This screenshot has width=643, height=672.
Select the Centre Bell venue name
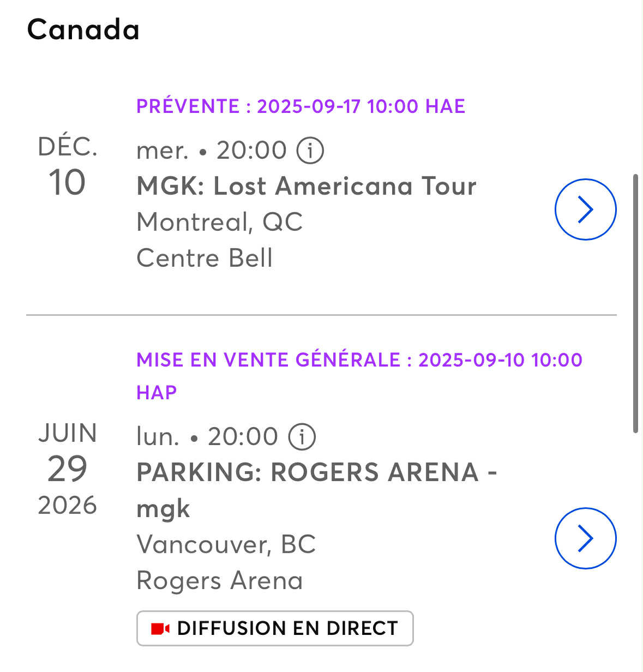point(205,258)
